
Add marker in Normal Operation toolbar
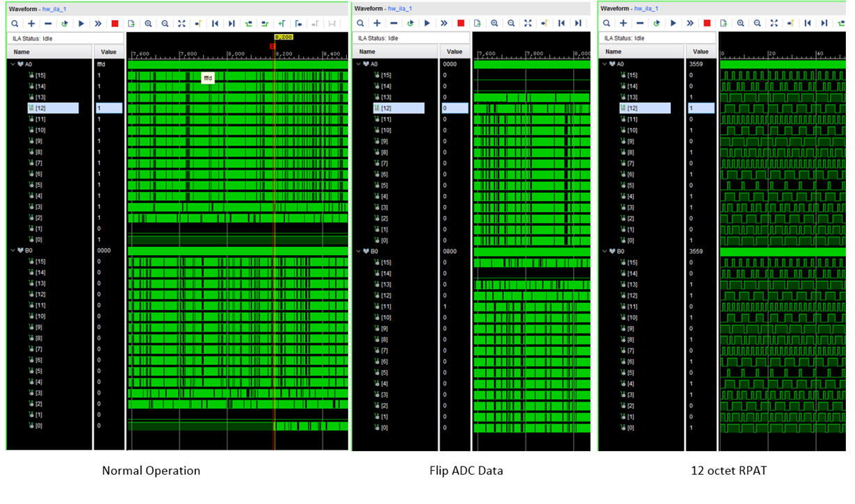coord(282,23)
